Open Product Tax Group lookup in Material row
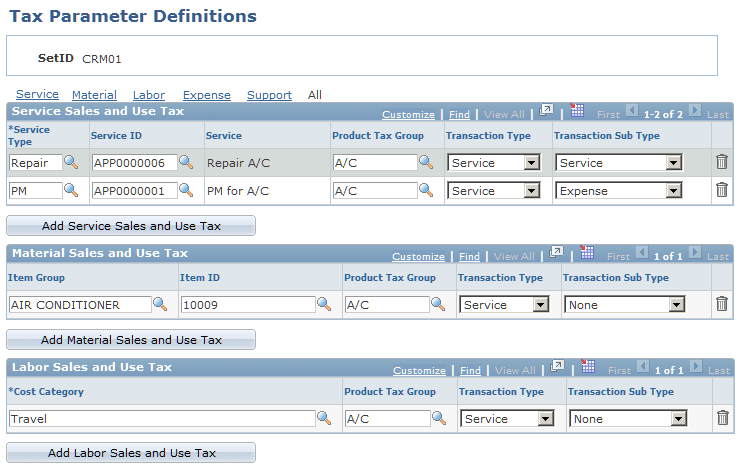The height and width of the screenshot is (468, 744). 438,304
